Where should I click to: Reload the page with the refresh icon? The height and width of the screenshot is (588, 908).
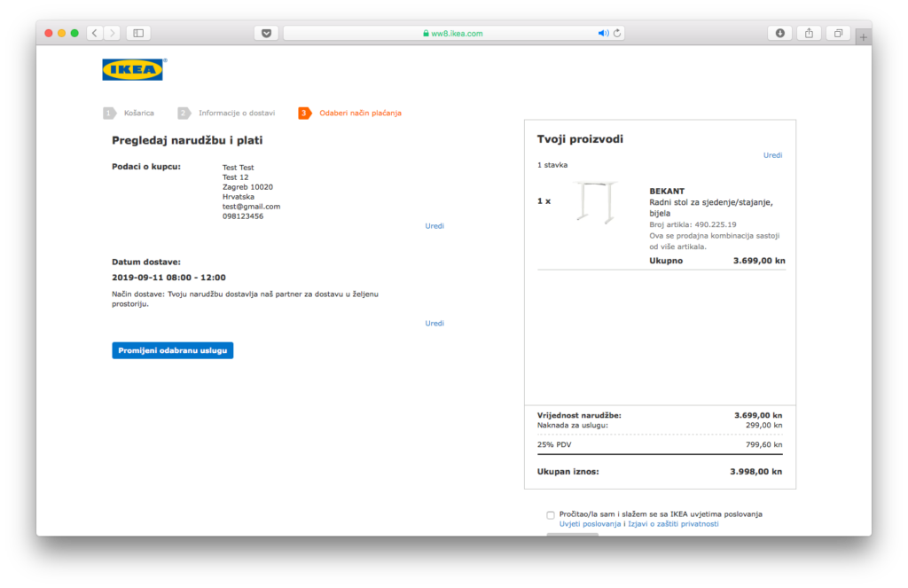(618, 33)
